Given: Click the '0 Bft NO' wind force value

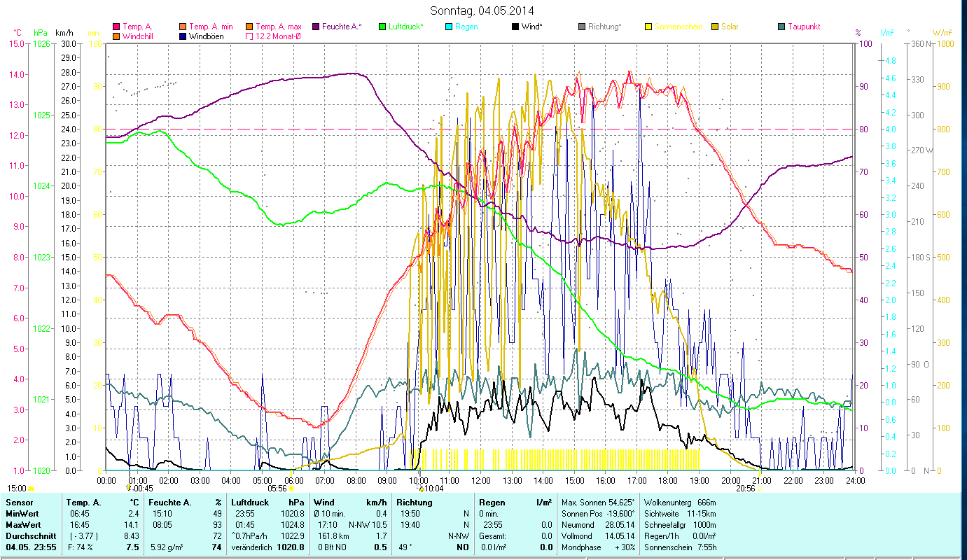Looking at the screenshot, I should (x=333, y=547).
